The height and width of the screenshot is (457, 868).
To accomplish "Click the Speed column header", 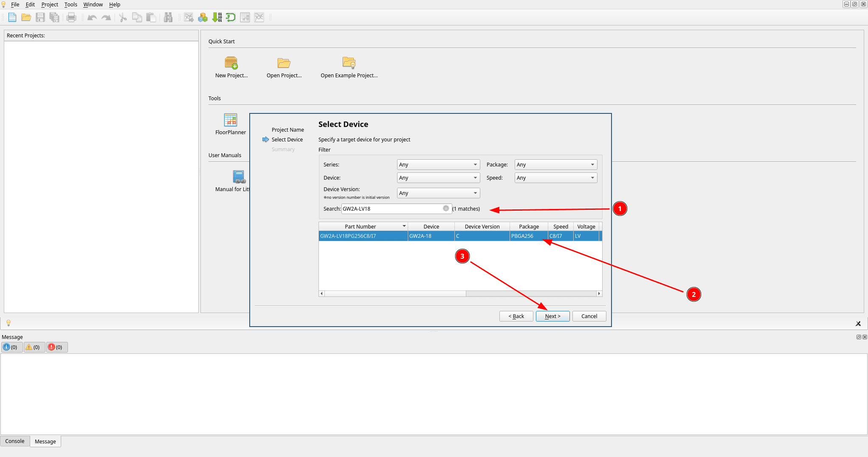I will 561,226.
